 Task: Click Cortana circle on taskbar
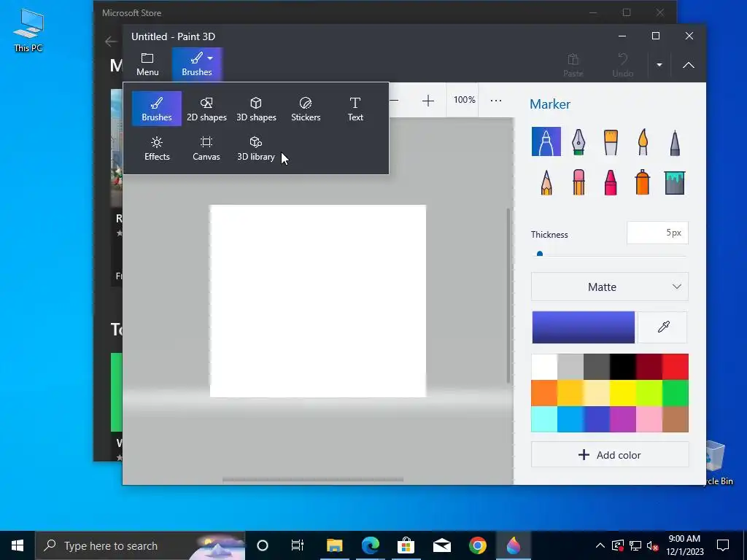(263, 545)
